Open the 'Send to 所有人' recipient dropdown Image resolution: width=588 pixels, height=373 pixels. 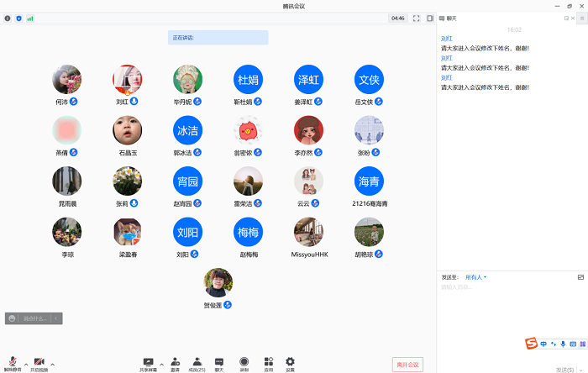pyautogui.click(x=475, y=276)
